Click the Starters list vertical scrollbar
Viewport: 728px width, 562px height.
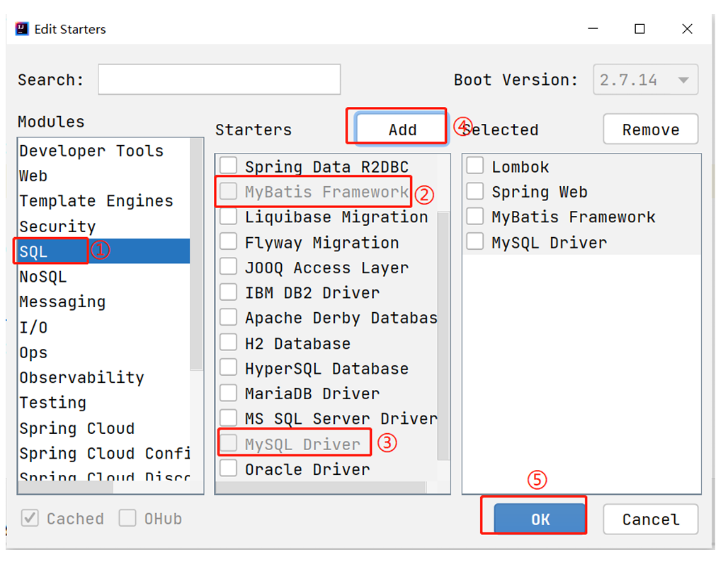click(443, 336)
